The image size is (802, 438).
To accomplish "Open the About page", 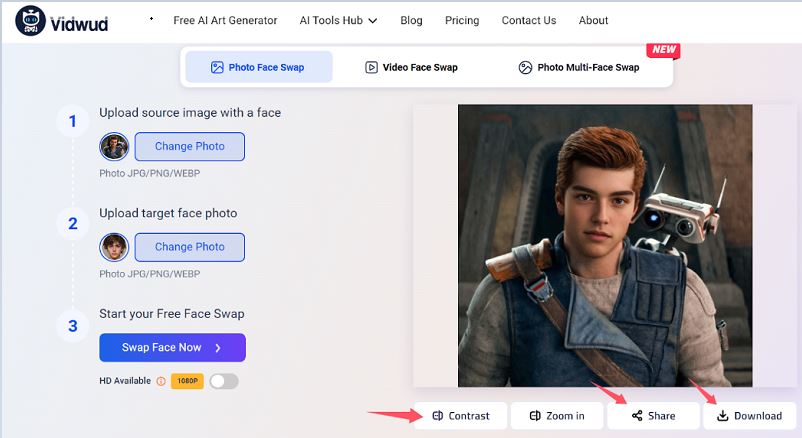I will click(593, 20).
